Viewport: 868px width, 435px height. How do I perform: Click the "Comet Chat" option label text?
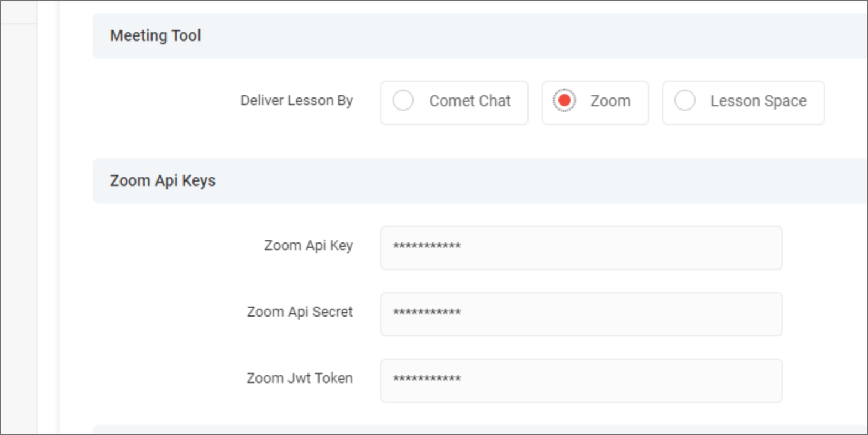(x=469, y=101)
